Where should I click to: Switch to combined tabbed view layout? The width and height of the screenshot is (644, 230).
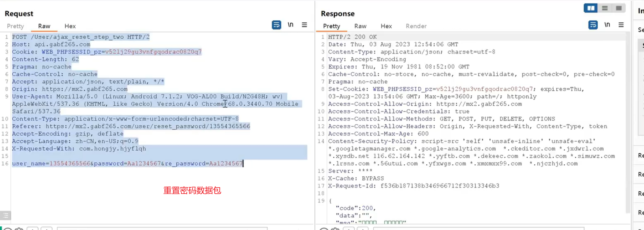click(x=619, y=8)
